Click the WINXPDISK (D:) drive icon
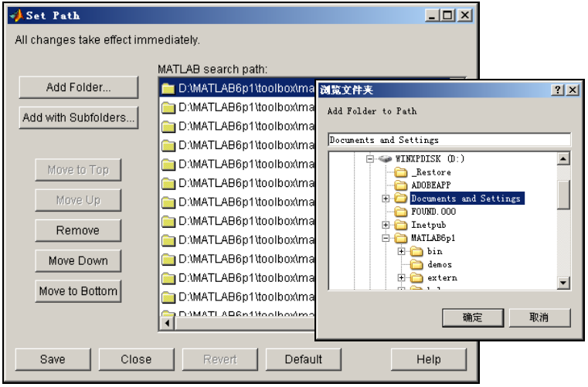Screen dimensions: 588x387 pyautogui.click(x=385, y=159)
